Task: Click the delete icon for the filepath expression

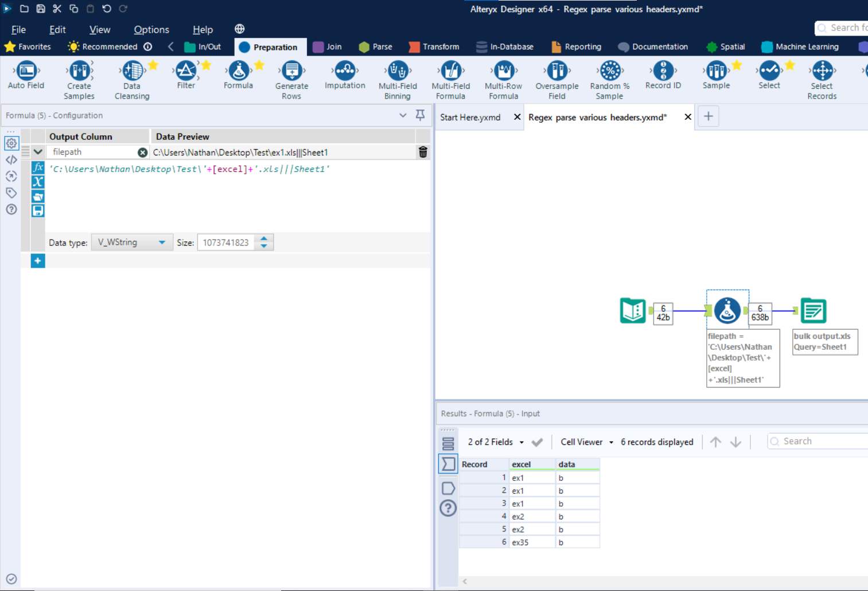Action: pyautogui.click(x=423, y=152)
